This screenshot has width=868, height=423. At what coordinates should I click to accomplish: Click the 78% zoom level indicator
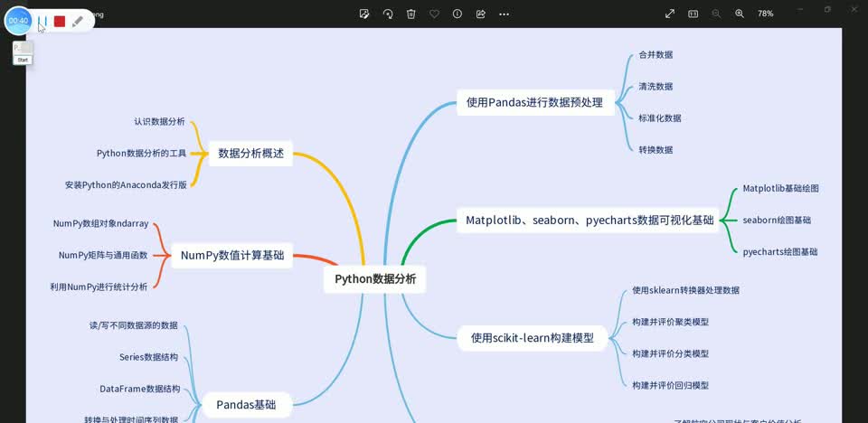point(766,14)
